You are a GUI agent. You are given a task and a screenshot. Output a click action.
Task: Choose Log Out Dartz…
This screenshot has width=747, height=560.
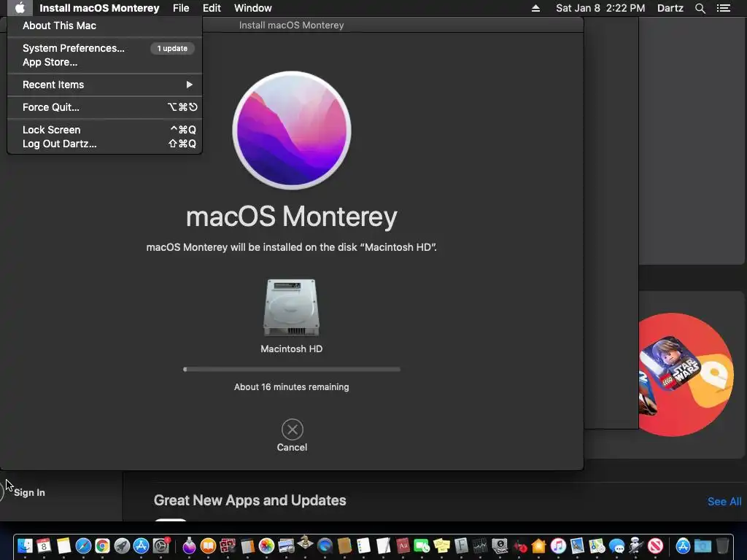105,144
